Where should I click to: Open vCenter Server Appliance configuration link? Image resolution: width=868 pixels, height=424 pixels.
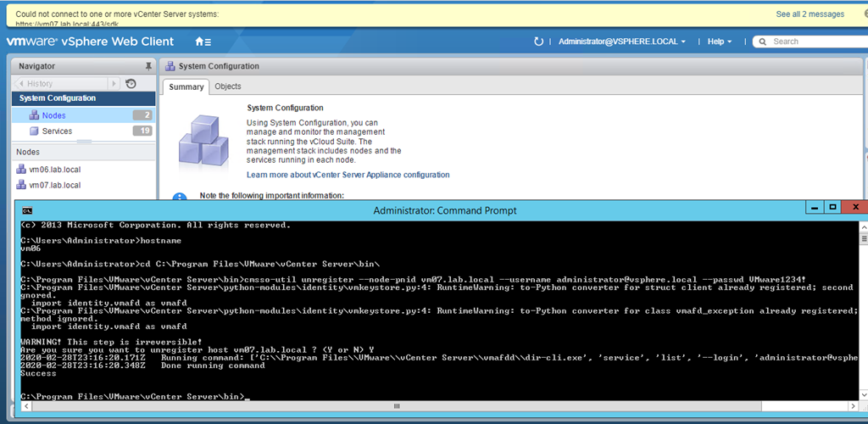pyautogui.click(x=348, y=175)
